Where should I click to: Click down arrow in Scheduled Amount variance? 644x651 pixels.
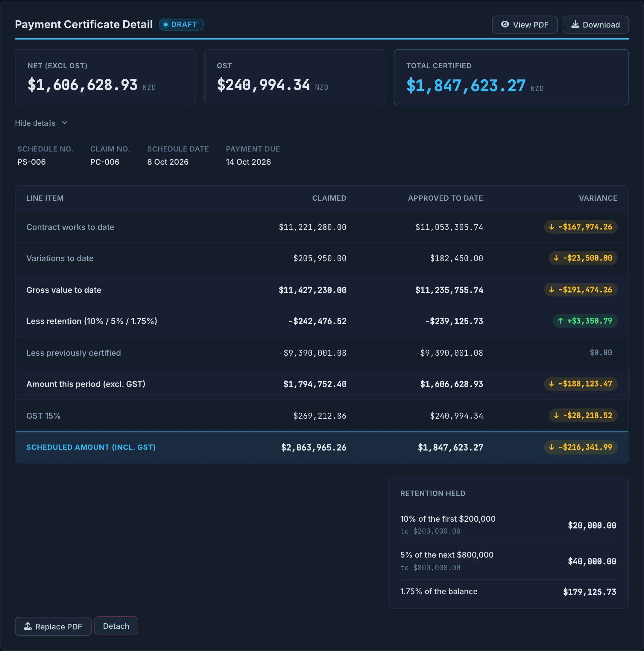552,447
